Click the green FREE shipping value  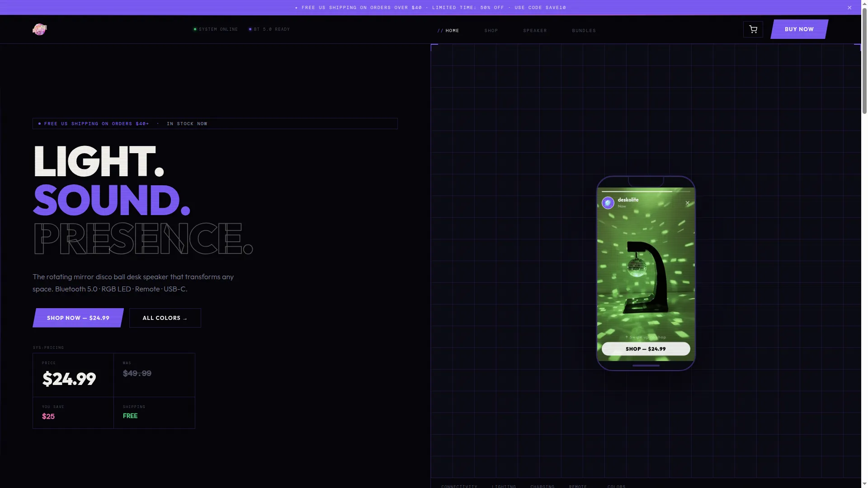coord(130,416)
